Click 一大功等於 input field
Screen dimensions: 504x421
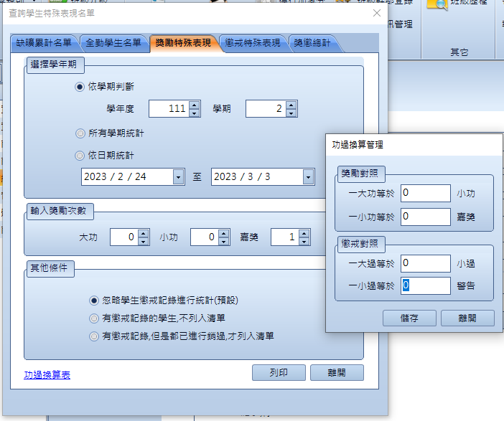click(425, 193)
